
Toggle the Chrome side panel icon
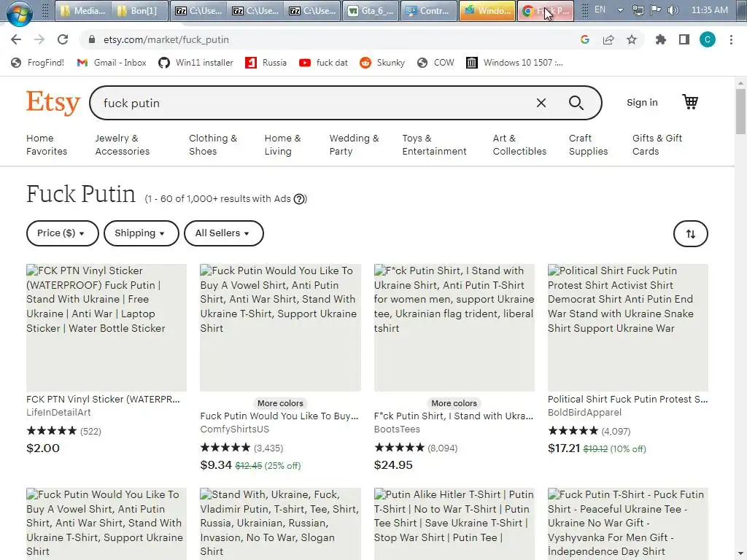(x=684, y=39)
